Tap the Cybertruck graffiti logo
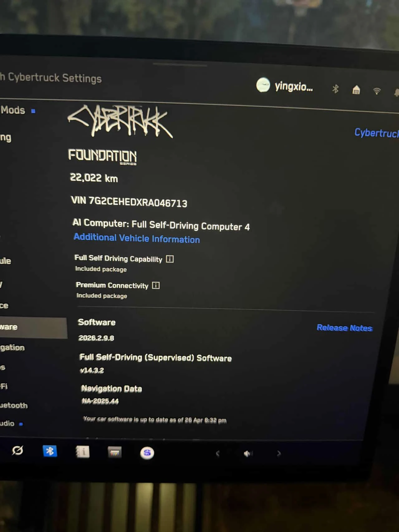The width and height of the screenshot is (399, 532). coord(120,122)
